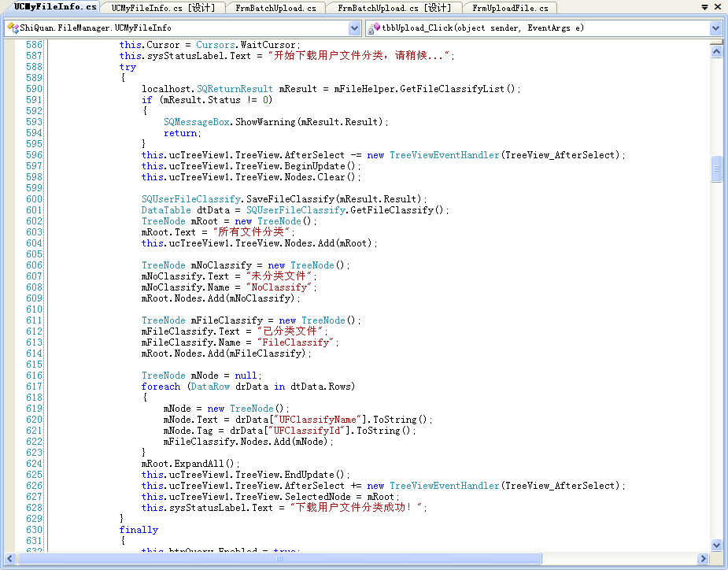The height and width of the screenshot is (570, 728).
Task: Click the if keyword on line 591
Action: click(x=146, y=100)
